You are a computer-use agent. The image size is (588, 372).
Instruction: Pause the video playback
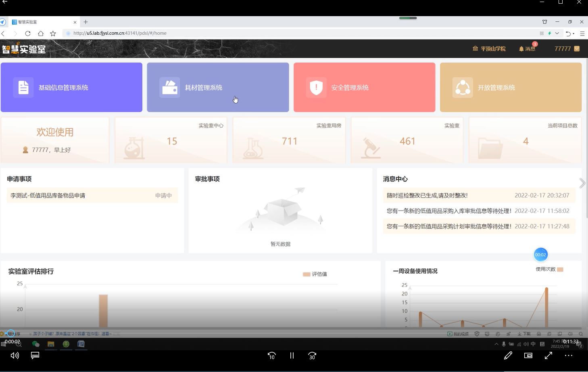pyautogui.click(x=292, y=355)
